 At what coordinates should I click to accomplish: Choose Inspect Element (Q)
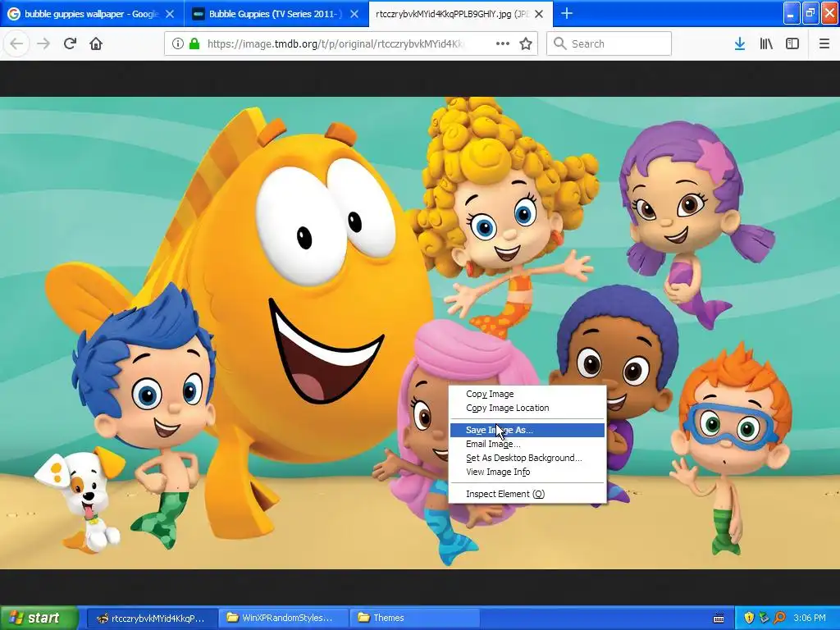click(x=527, y=493)
